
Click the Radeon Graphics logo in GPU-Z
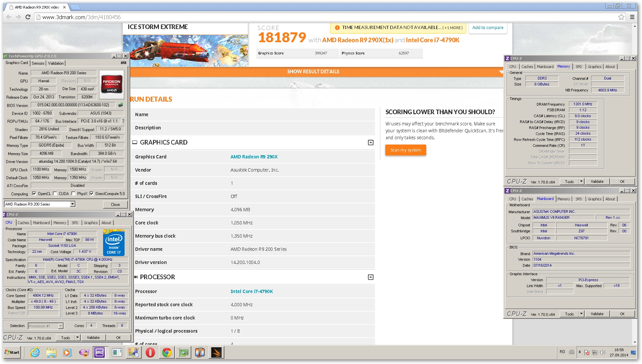click(x=112, y=84)
